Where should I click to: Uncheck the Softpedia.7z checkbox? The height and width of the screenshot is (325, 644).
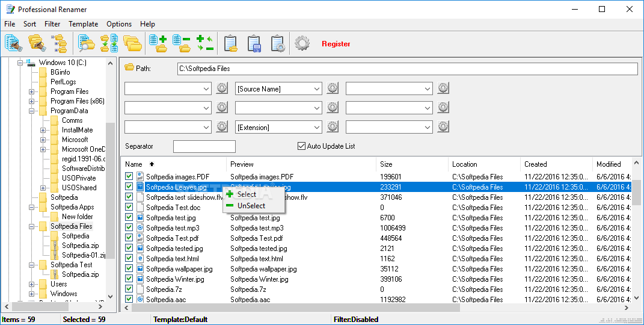pos(129,289)
